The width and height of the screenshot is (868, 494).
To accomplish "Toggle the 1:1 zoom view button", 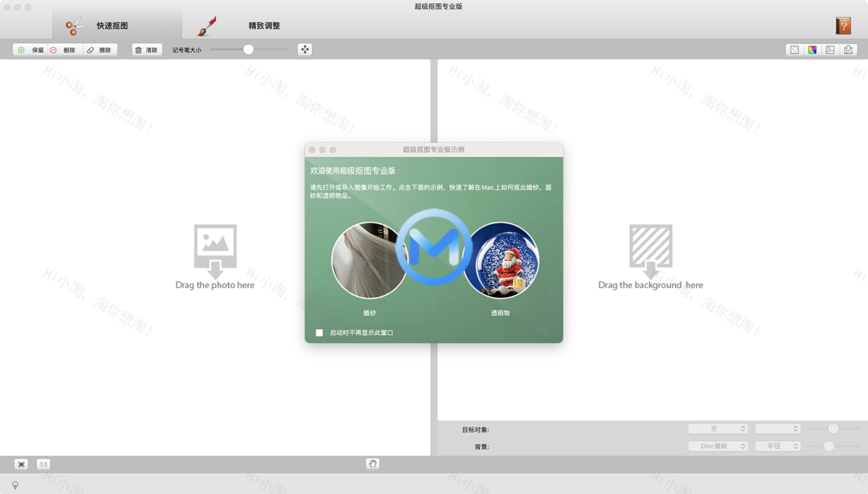I will click(x=43, y=464).
